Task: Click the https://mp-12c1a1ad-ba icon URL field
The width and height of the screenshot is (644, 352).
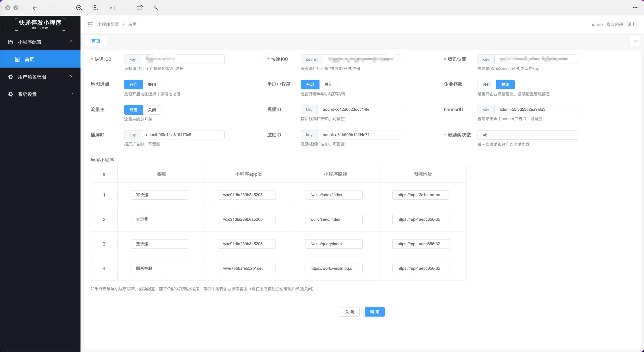Action: point(421,195)
